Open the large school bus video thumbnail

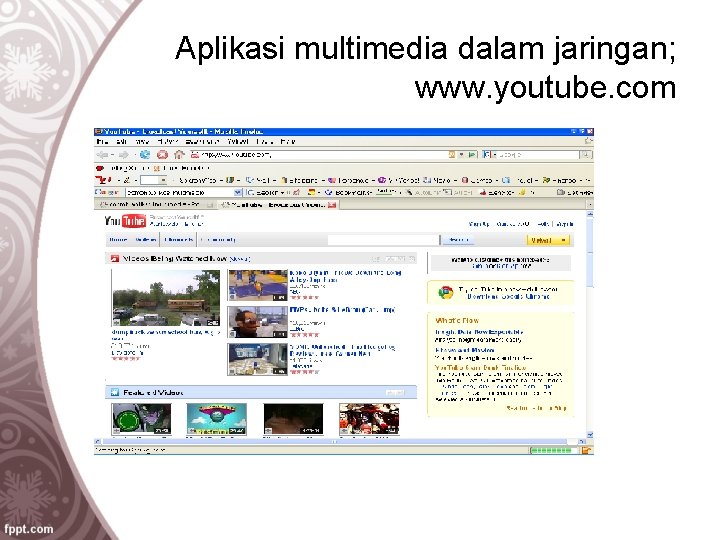click(166, 298)
